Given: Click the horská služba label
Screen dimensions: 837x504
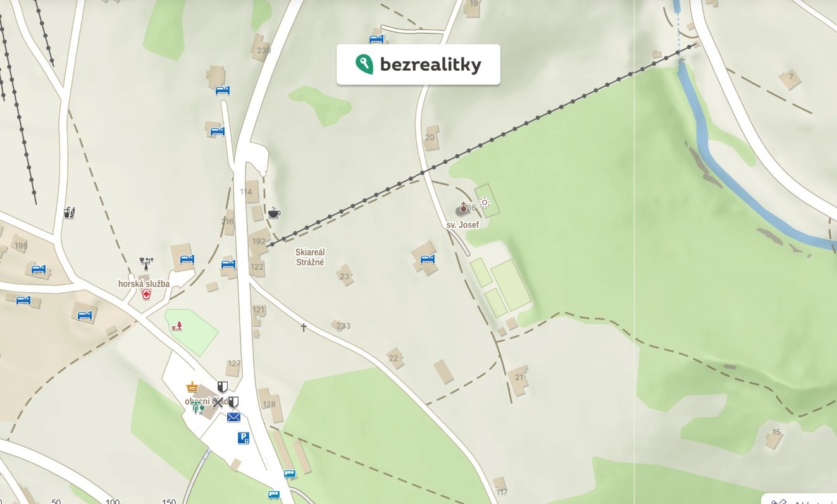Looking at the screenshot, I should [x=144, y=284].
